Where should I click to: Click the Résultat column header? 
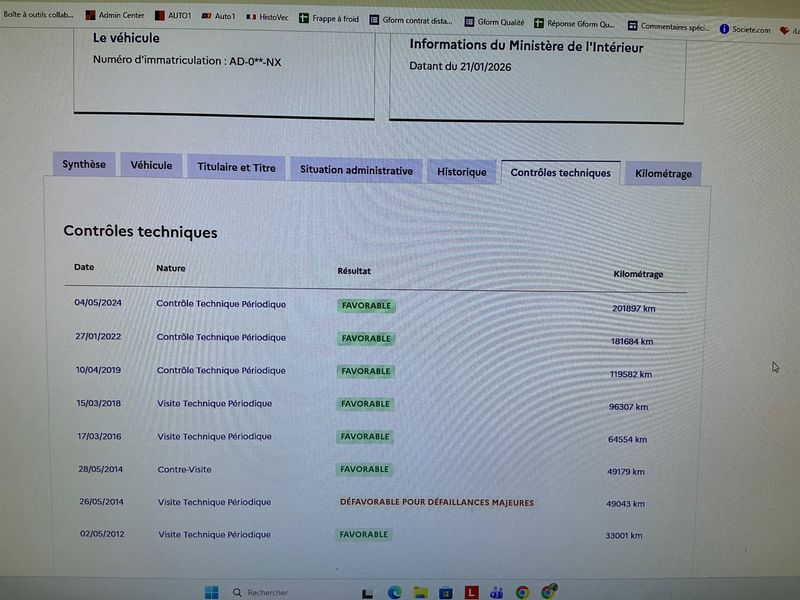[x=354, y=271]
